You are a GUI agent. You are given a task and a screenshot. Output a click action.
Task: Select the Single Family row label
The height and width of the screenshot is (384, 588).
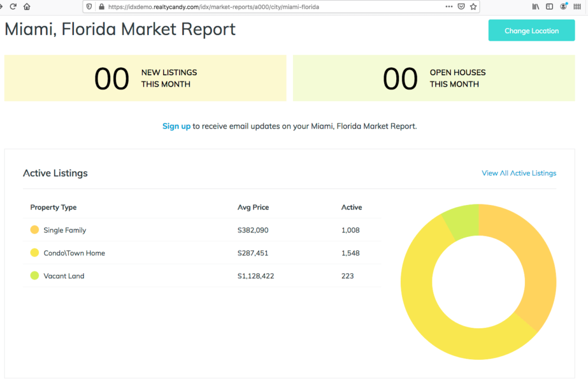pos(65,230)
